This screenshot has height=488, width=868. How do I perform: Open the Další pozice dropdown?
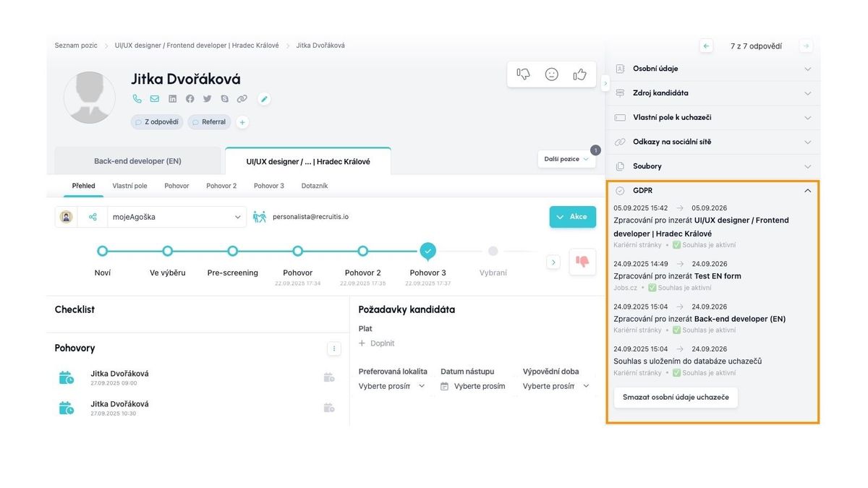point(566,159)
